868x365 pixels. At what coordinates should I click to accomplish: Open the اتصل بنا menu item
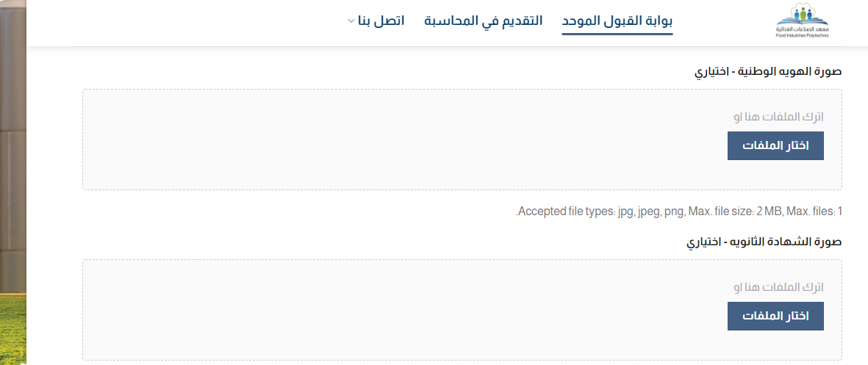[385, 21]
